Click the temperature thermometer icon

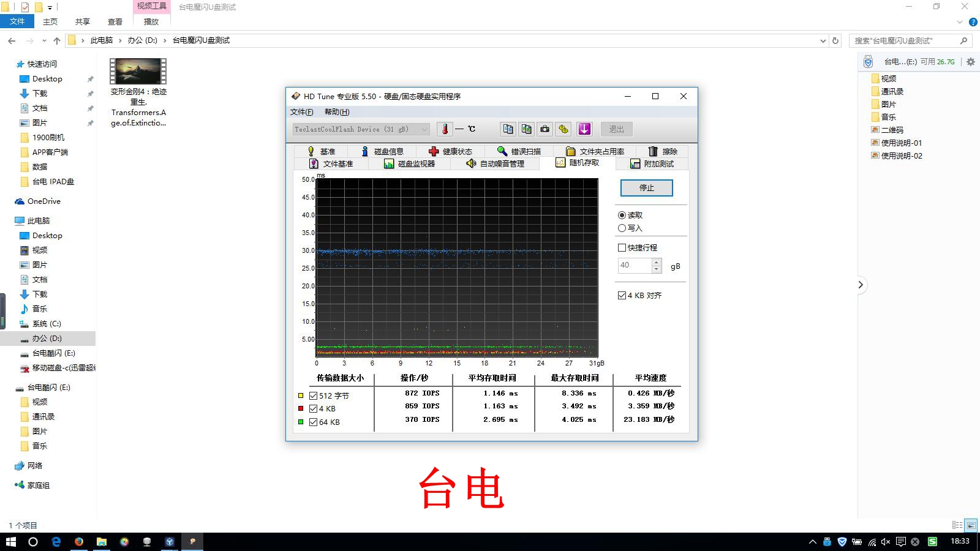click(x=443, y=129)
